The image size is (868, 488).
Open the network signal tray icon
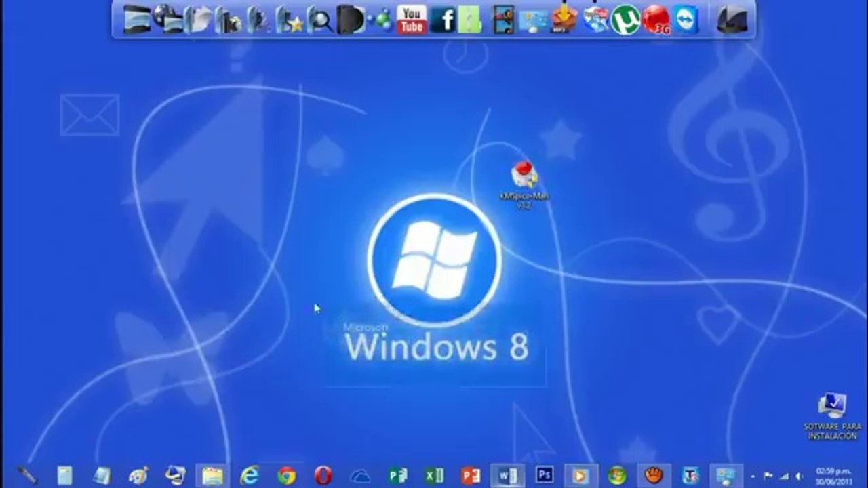(x=783, y=476)
